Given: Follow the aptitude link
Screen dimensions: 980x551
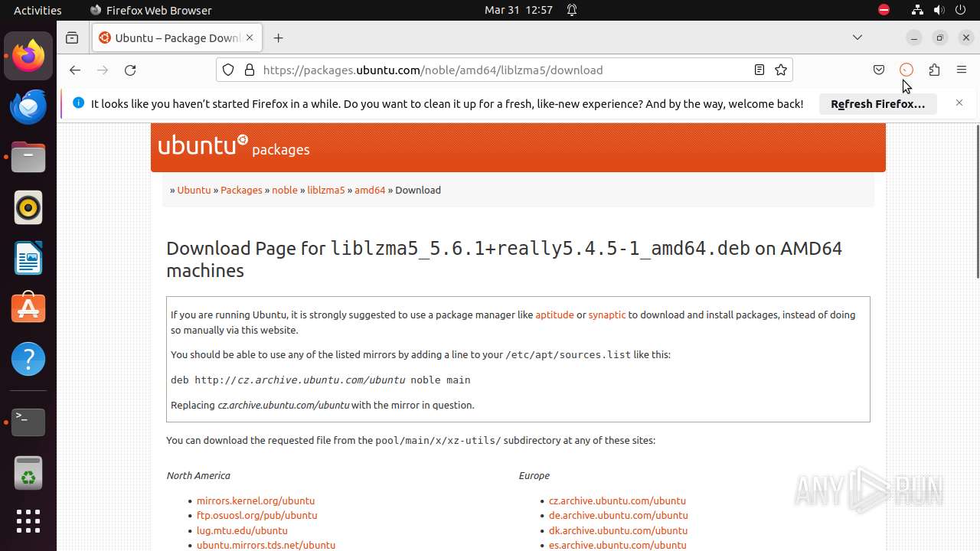Looking at the screenshot, I should [554, 315].
